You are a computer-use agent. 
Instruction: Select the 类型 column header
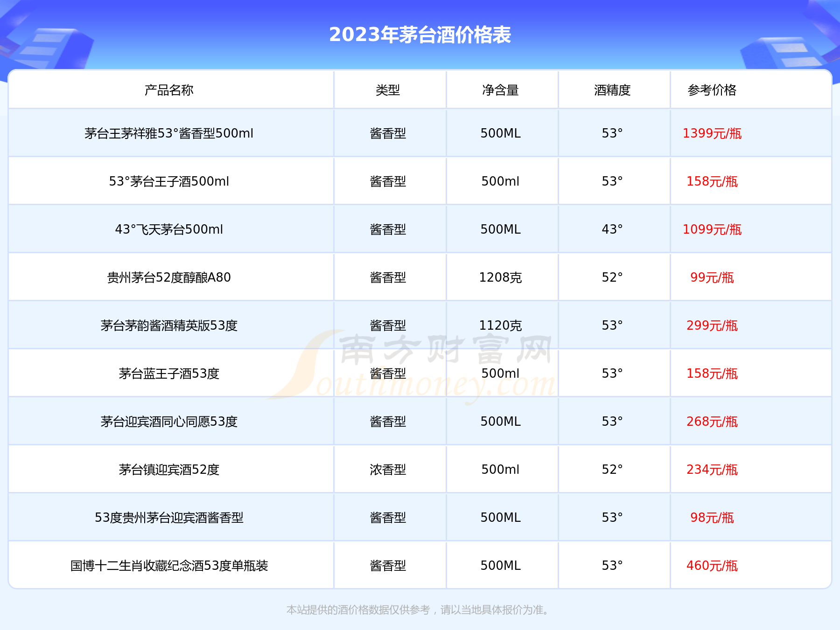pos(388,90)
